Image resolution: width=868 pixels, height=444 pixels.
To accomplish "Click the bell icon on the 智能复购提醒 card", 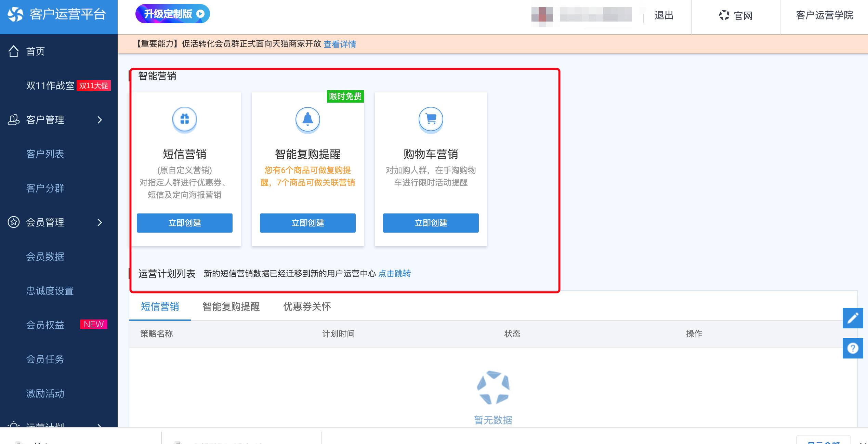I will coord(307,120).
